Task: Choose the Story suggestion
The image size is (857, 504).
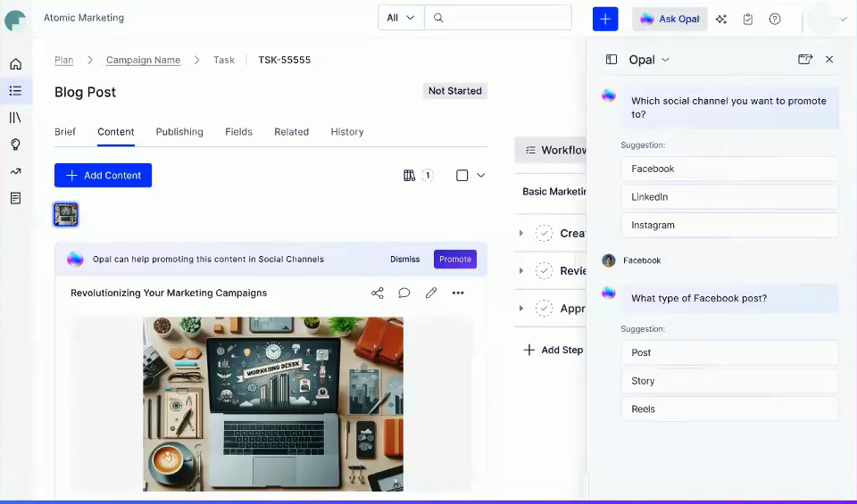Action: [729, 381]
